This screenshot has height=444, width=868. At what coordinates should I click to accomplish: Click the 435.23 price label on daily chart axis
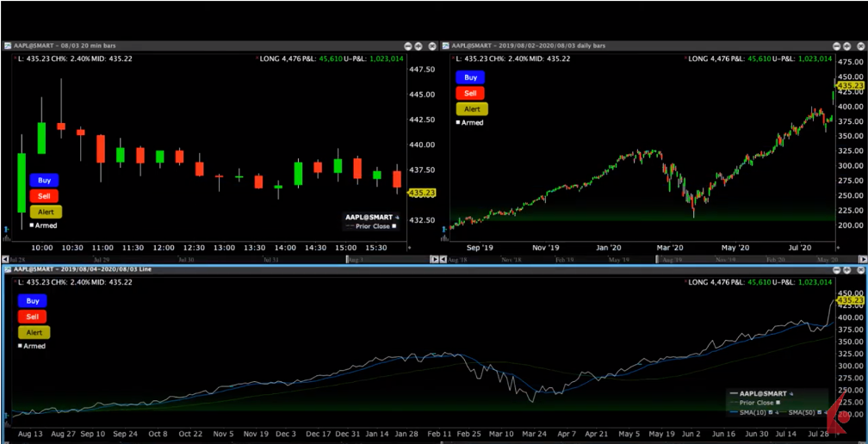pyautogui.click(x=850, y=85)
